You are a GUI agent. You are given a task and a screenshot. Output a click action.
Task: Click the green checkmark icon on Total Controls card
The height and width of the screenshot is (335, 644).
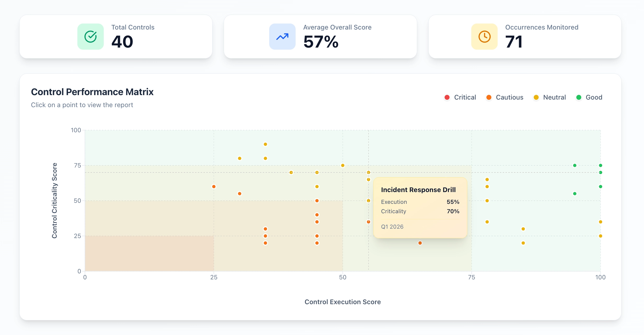90,37
